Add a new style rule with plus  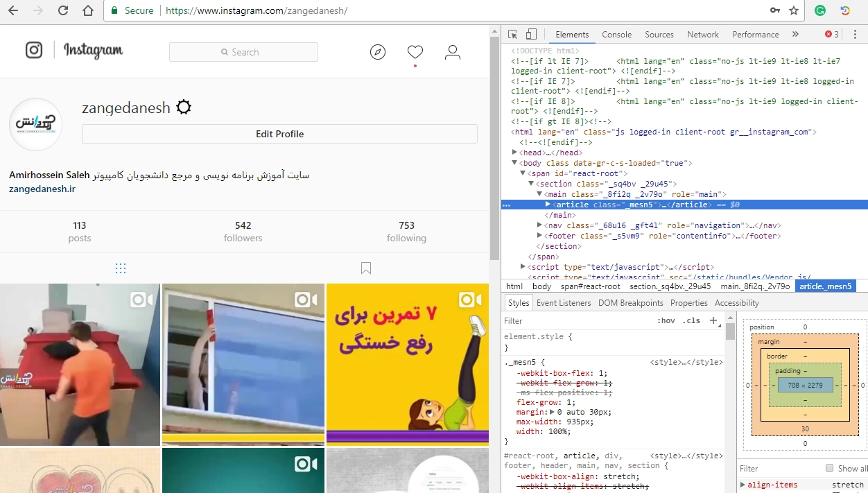point(713,320)
